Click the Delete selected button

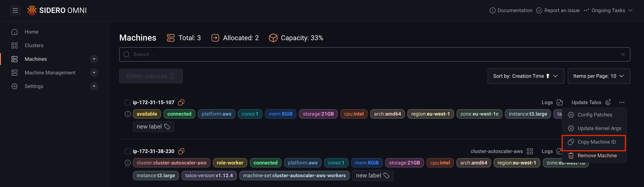[151, 76]
